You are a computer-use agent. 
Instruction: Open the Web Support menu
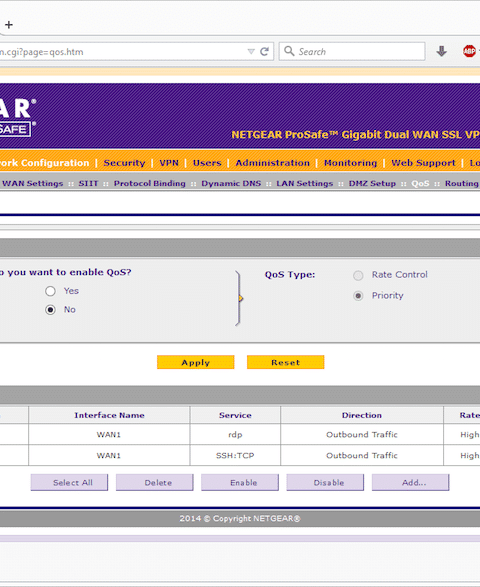(x=423, y=163)
